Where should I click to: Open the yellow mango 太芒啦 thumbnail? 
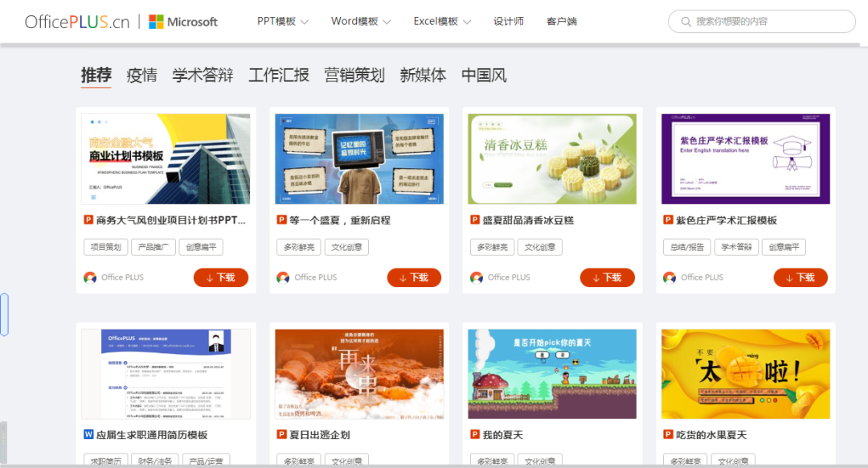click(746, 375)
